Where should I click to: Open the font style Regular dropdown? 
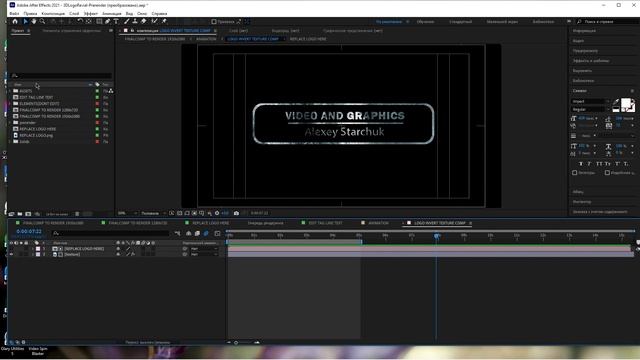[590, 109]
